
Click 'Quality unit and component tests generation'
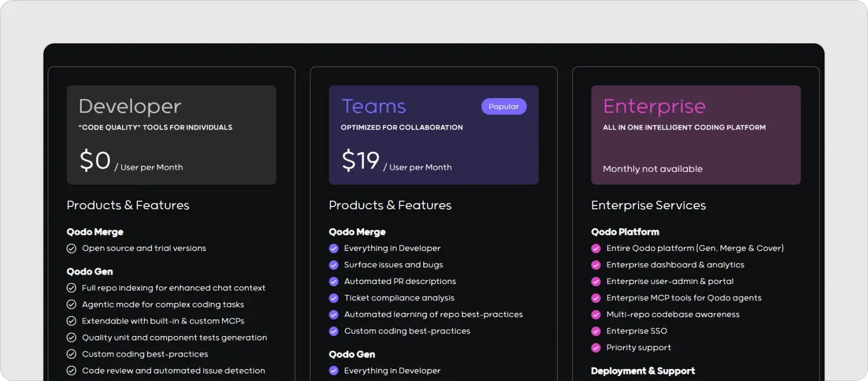[x=174, y=338]
